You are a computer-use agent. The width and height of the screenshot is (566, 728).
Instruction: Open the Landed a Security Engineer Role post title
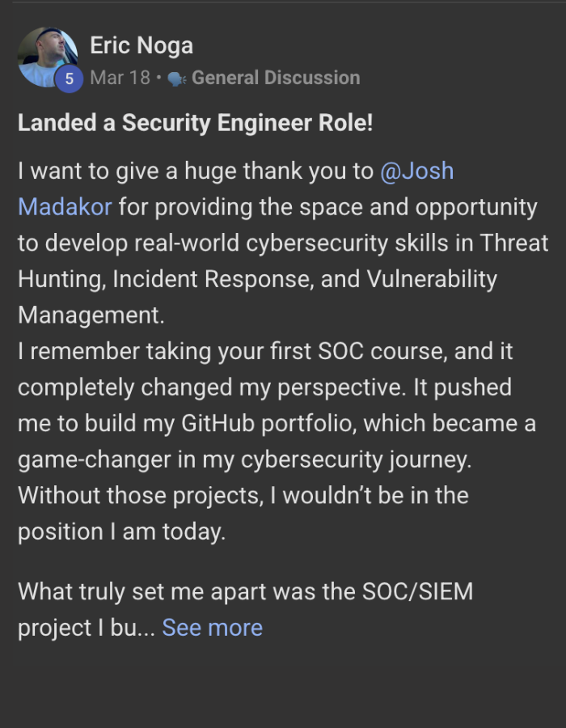tap(195, 124)
